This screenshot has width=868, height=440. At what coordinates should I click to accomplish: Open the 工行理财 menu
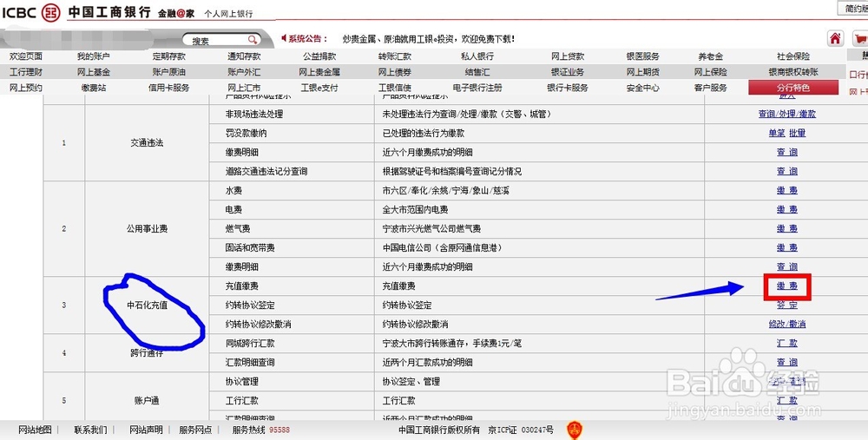click(26, 72)
